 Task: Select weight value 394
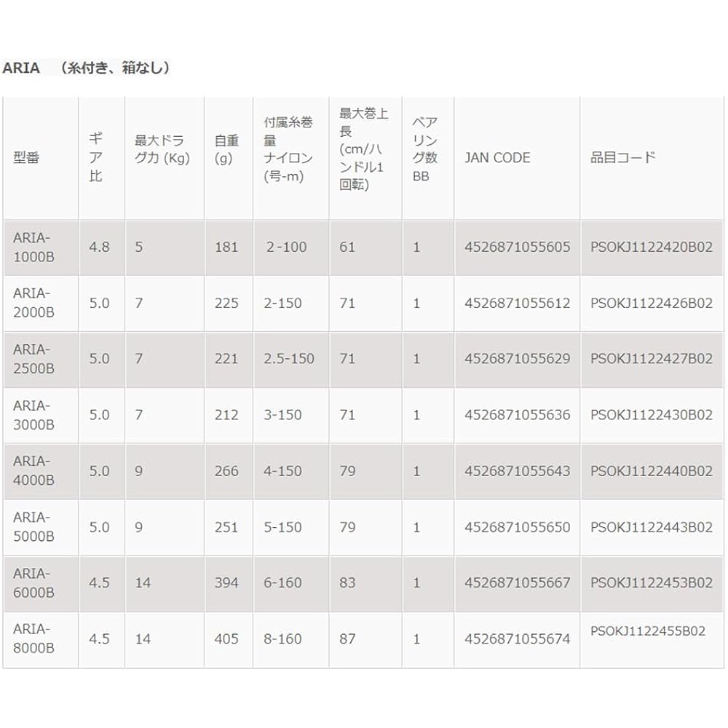(x=226, y=582)
